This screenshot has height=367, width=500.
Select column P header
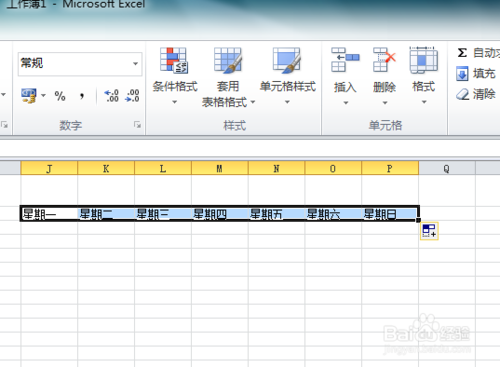click(390, 168)
